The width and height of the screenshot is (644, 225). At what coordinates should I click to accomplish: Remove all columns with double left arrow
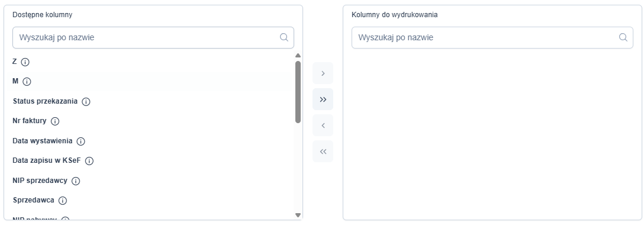pyautogui.click(x=323, y=152)
